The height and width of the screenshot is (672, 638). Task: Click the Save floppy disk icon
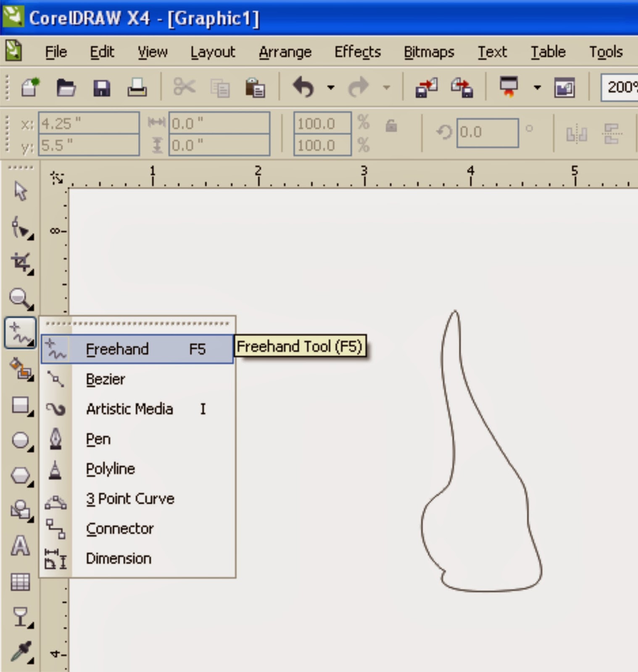(x=102, y=88)
